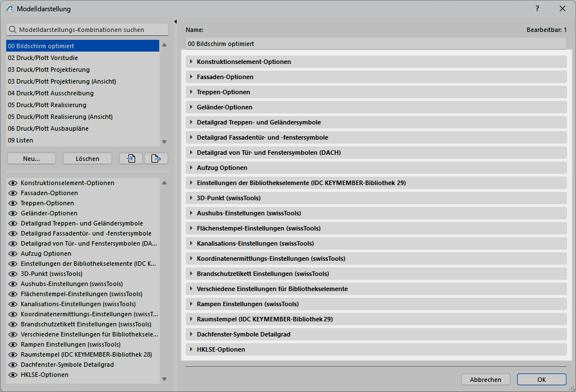Image resolution: width=576 pixels, height=392 pixels.
Task: Select 02 Druck/Plott Vorstudie combination
Action: (x=43, y=58)
